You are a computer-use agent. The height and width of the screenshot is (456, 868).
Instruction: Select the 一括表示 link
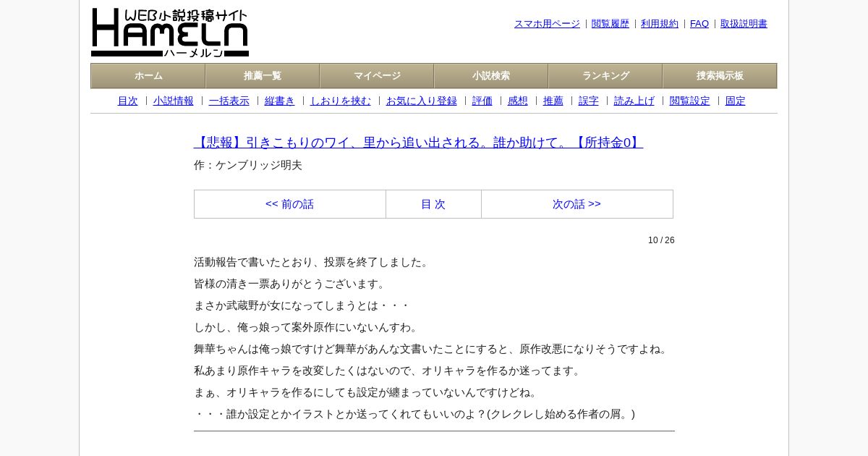point(229,101)
